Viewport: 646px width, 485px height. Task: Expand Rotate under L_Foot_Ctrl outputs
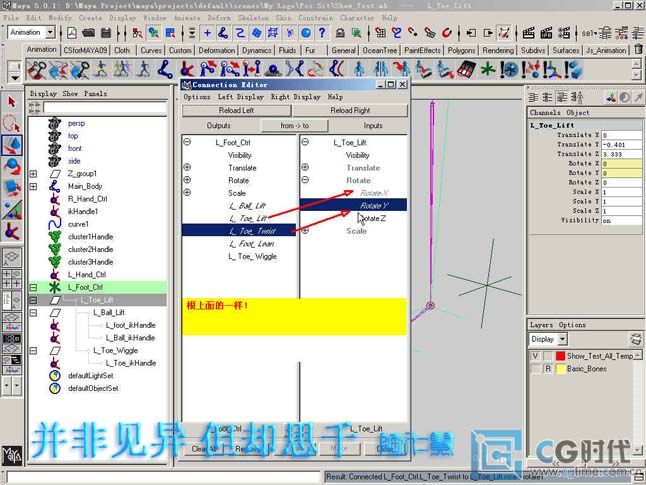tap(187, 180)
